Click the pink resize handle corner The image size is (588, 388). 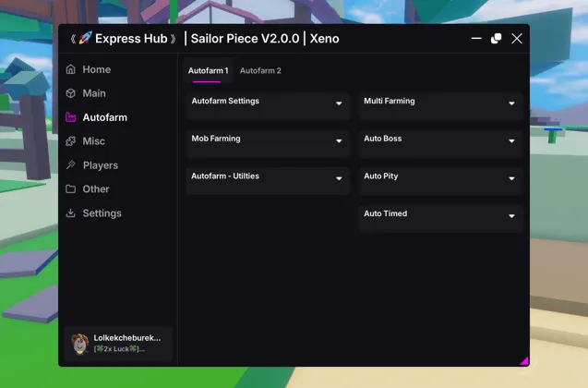[x=523, y=360]
